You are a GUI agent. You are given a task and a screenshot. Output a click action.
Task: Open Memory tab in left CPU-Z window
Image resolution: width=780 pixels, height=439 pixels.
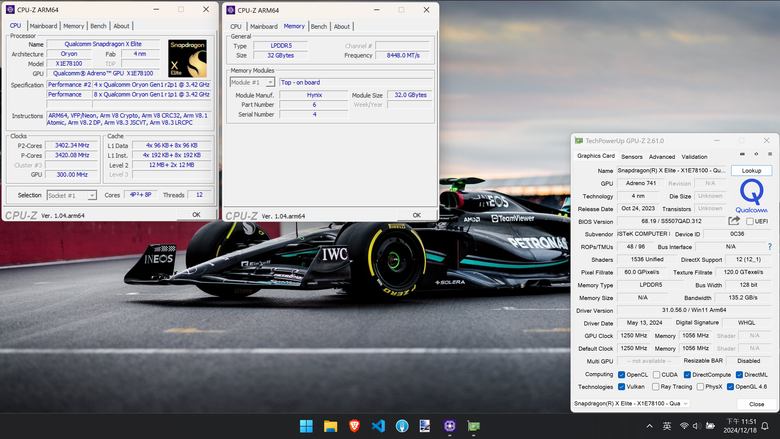(74, 26)
